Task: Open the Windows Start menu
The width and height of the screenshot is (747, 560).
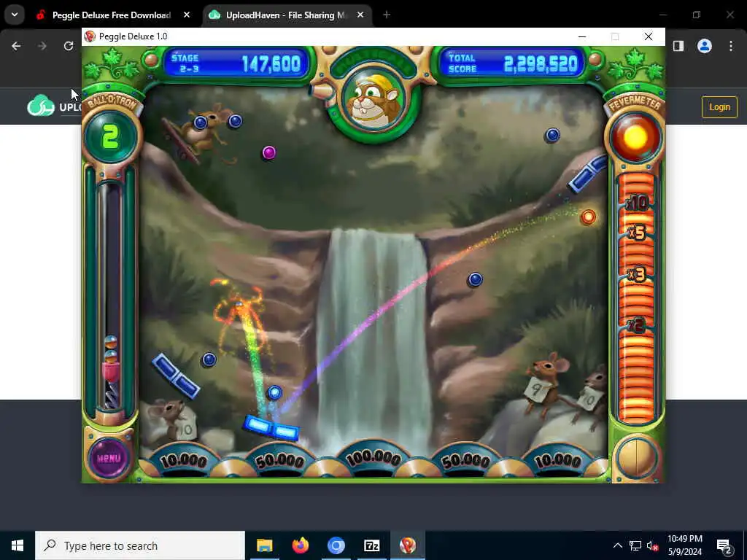Action: pyautogui.click(x=18, y=545)
